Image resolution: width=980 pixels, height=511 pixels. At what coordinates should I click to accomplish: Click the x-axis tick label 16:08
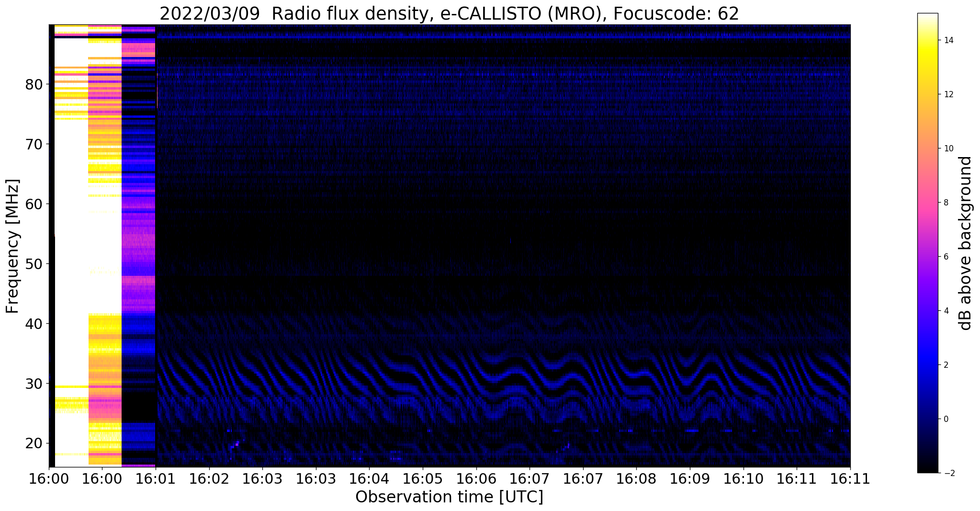[636, 479]
